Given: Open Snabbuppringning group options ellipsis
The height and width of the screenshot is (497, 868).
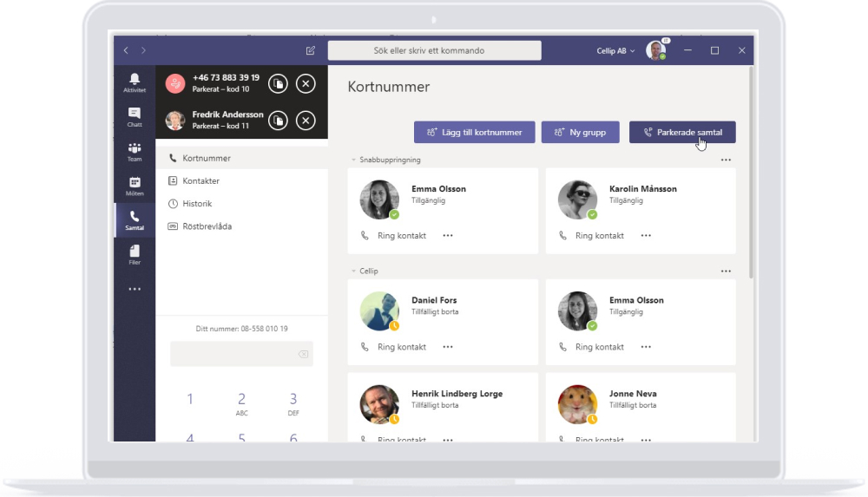Looking at the screenshot, I should click(x=726, y=160).
